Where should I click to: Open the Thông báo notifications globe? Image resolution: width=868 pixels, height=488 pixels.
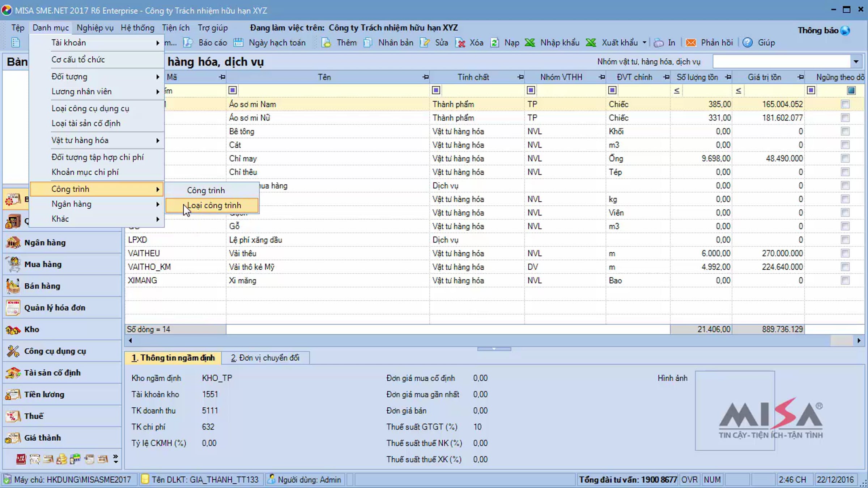click(x=845, y=31)
